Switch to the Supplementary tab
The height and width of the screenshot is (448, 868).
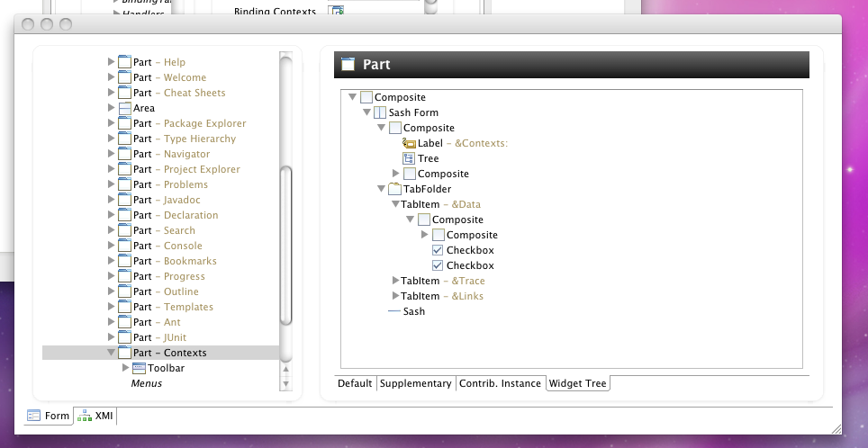pos(416,383)
